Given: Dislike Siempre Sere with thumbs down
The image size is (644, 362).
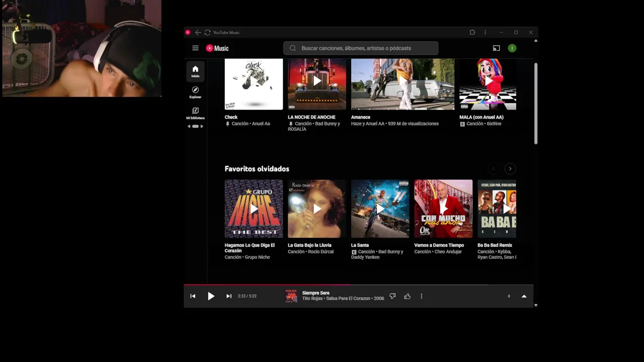Looking at the screenshot, I should (392, 296).
